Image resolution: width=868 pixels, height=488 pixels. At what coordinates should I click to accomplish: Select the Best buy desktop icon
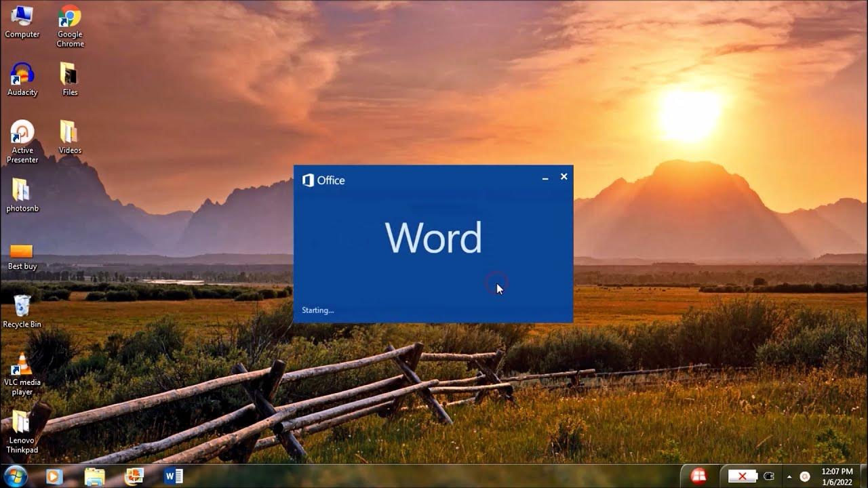pos(22,258)
